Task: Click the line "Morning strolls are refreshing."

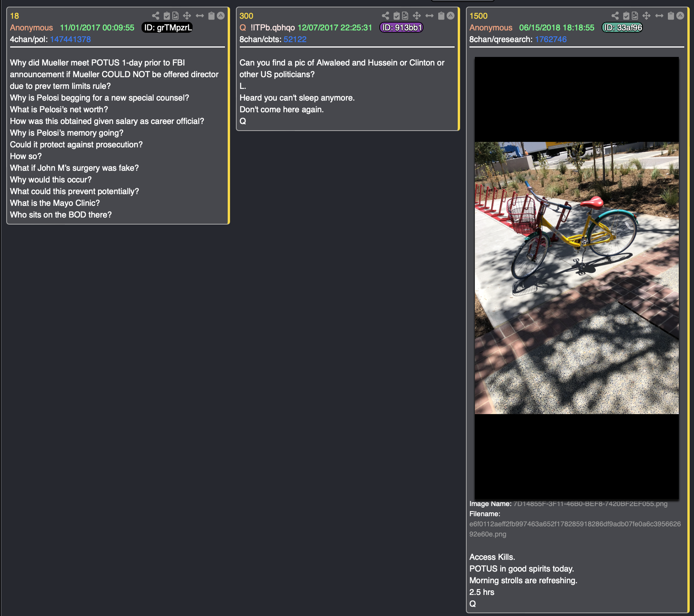Action: (523, 581)
